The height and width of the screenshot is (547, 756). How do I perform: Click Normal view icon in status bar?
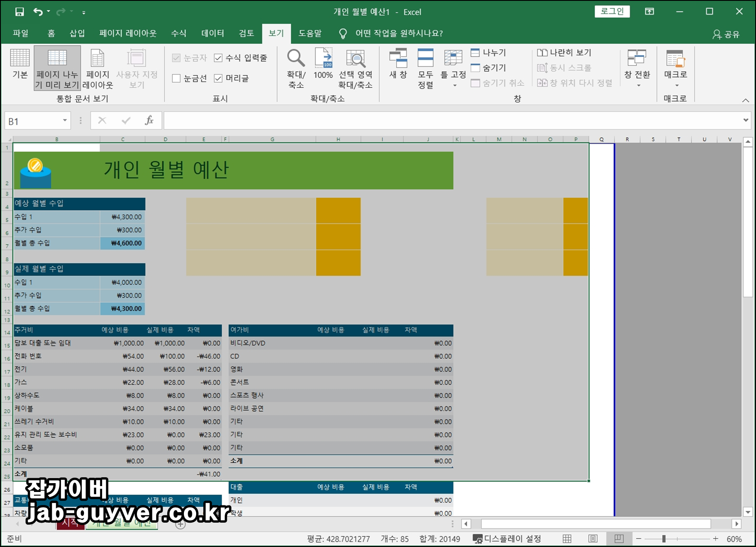coord(567,539)
